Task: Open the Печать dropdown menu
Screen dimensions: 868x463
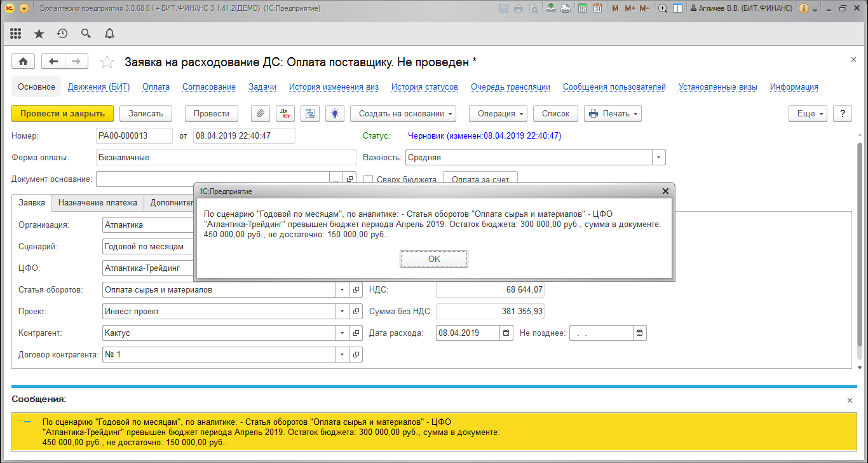Action: click(x=613, y=113)
